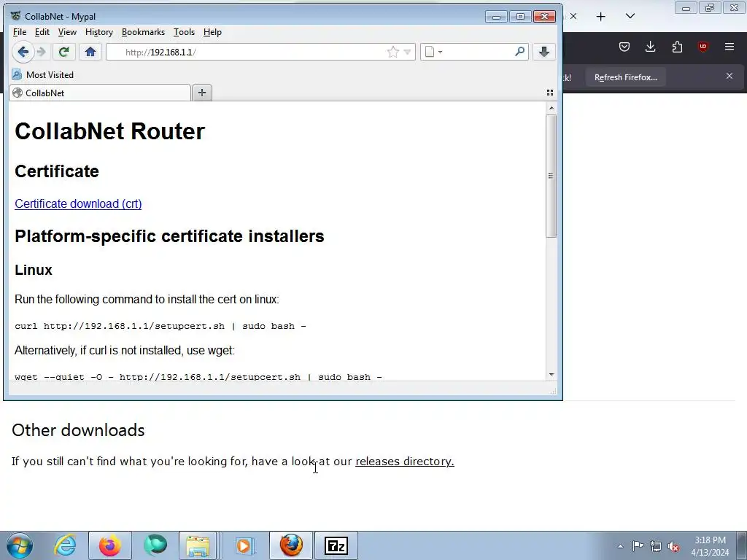Click the search magnifier icon in Mypal
The height and width of the screenshot is (560, 747).
coord(519,52)
